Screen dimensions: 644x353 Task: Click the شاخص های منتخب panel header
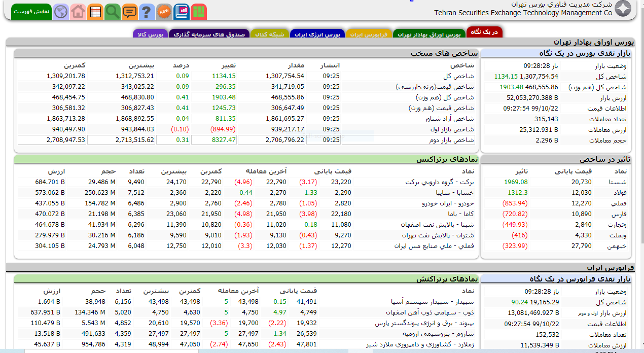point(246,53)
